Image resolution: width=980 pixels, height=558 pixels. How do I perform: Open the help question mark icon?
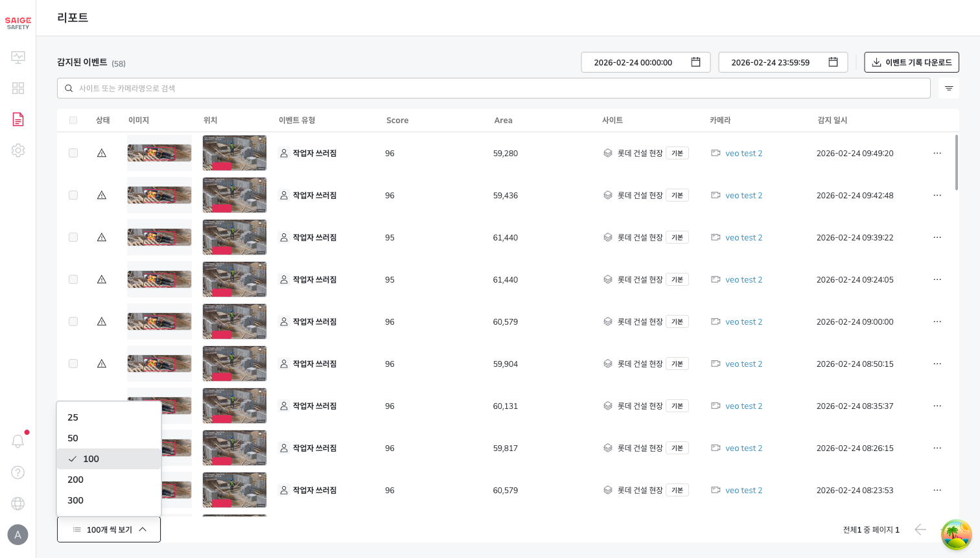18,472
